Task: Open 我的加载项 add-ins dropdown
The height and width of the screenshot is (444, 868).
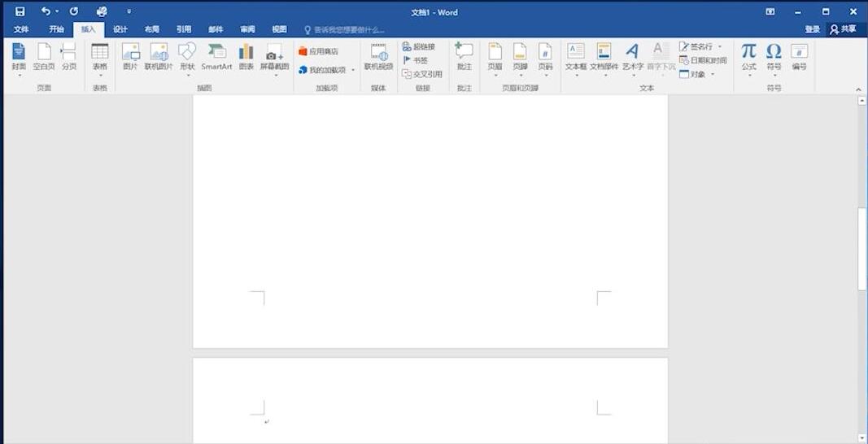Action: [326, 70]
